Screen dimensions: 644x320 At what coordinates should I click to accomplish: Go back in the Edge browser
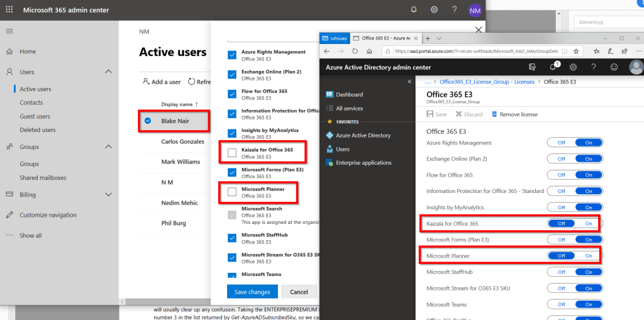327,52
